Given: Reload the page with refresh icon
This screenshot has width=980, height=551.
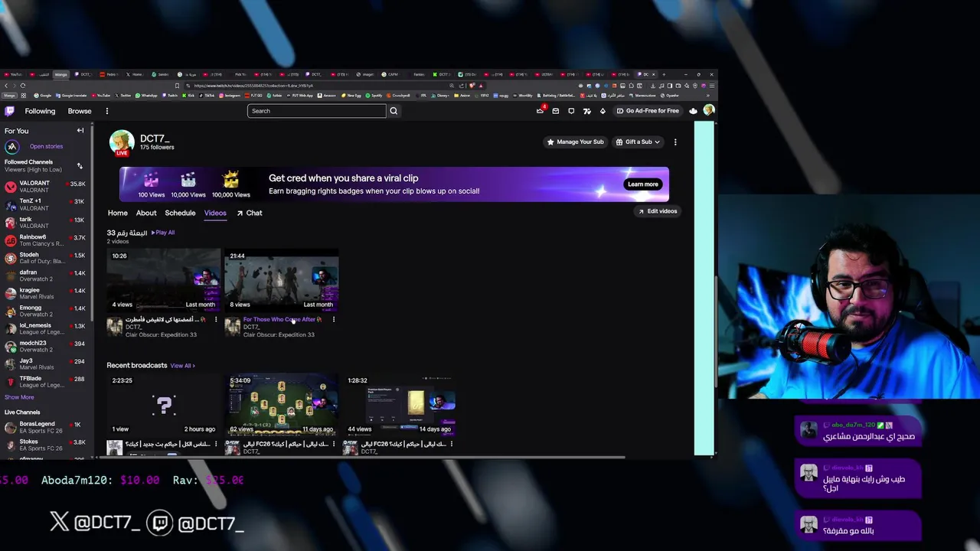Looking at the screenshot, I should [x=22, y=86].
